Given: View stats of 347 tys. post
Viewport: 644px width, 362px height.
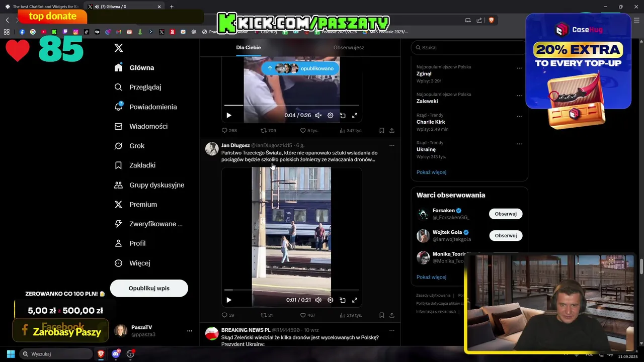Looking at the screenshot, I should (351, 130).
